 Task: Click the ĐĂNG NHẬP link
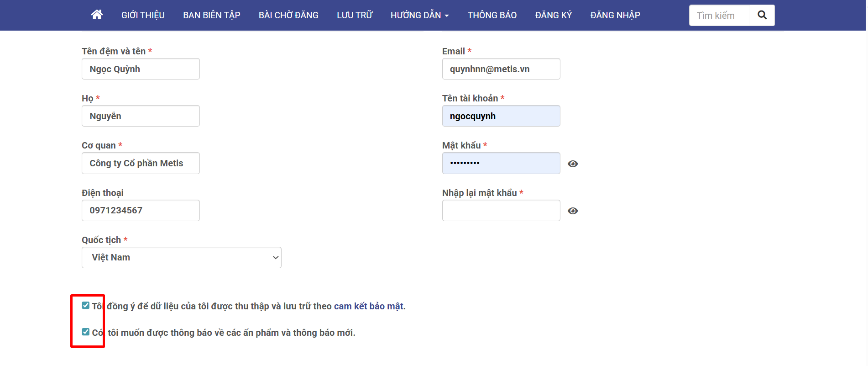pyautogui.click(x=615, y=15)
